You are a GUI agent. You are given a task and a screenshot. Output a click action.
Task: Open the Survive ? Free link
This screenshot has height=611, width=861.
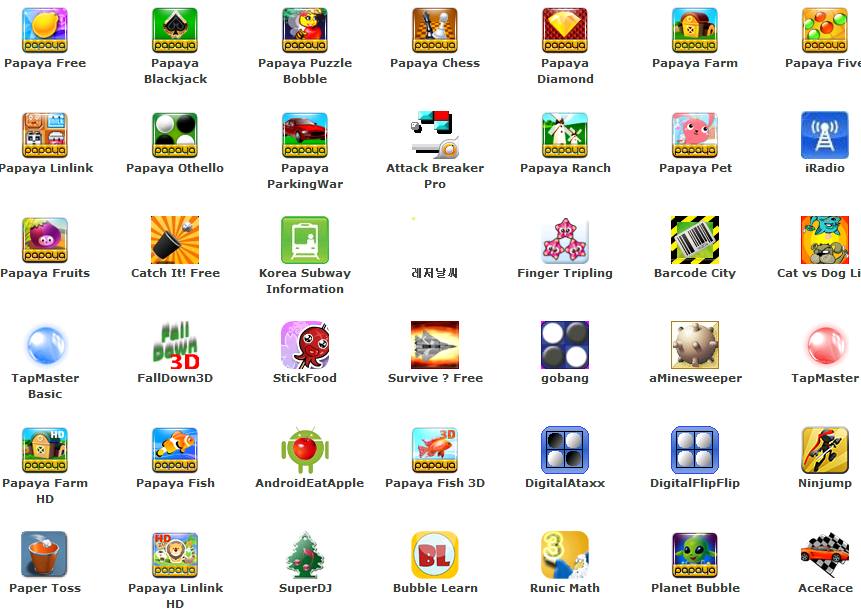coord(435,378)
